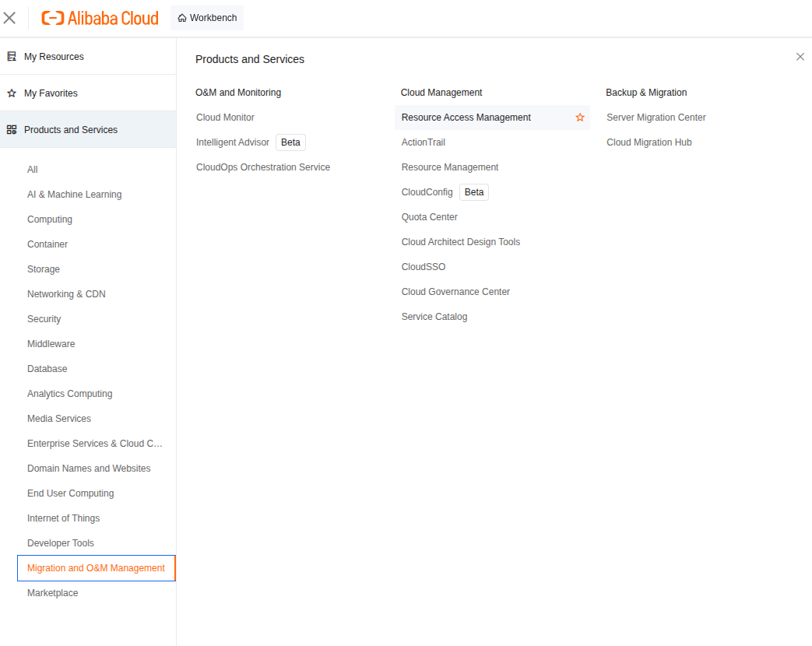Open My Resources section
This screenshot has height=646, width=812.
(x=88, y=56)
